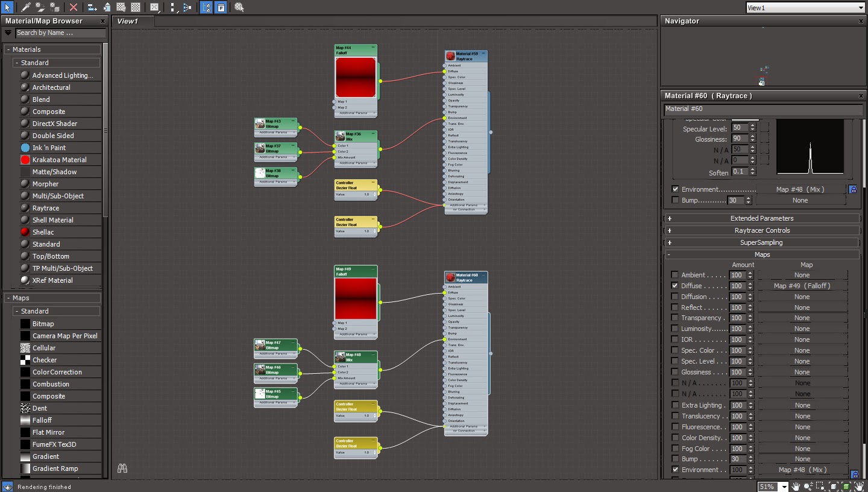Screen dimensions: 868x492
Task: Activate the Zoom Region tool
Action: click(x=821, y=487)
